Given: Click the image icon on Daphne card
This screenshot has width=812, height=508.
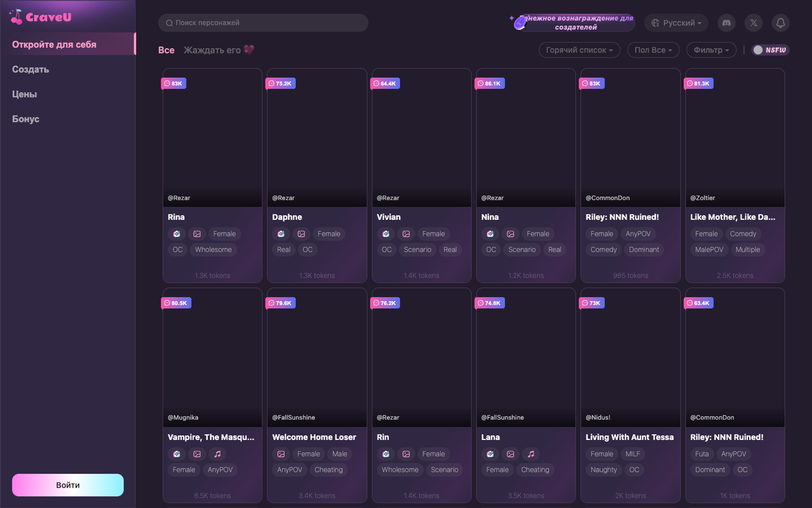Looking at the screenshot, I should [x=301, y=234].
